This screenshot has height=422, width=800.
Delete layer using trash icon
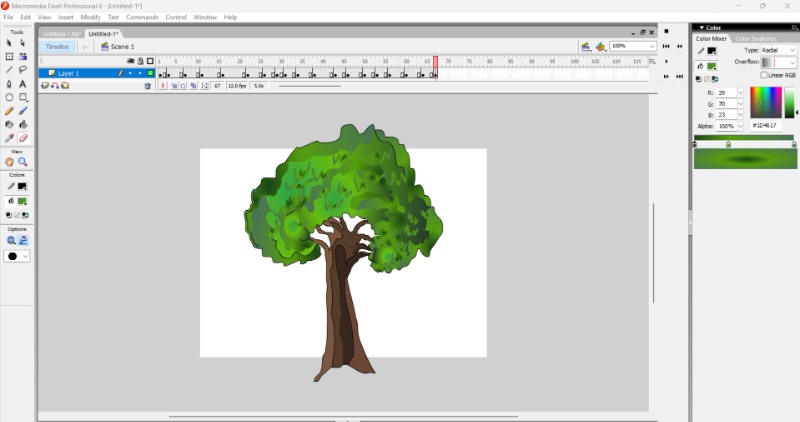(148, 86)
